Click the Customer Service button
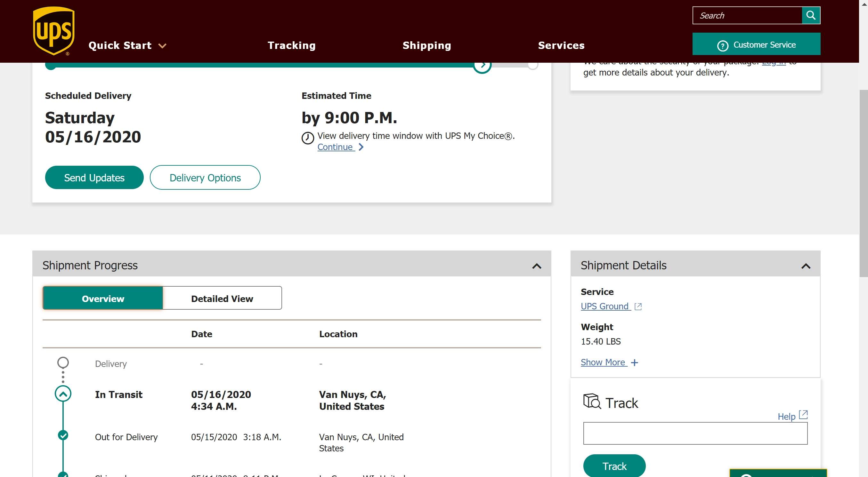Screen dimensions: 868x477 (756, 44)
